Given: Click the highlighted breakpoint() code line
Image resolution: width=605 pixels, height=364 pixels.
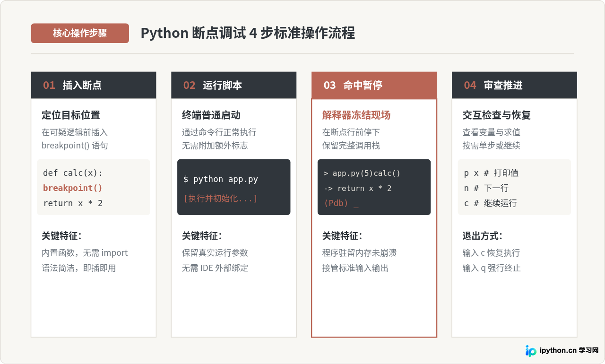Looking at the screenshot, I should [x=73, y=188].
